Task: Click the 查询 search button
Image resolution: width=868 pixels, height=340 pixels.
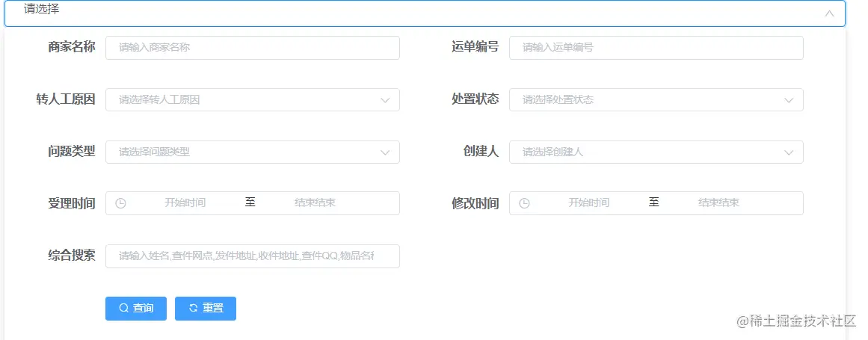Action: point(136,309)
